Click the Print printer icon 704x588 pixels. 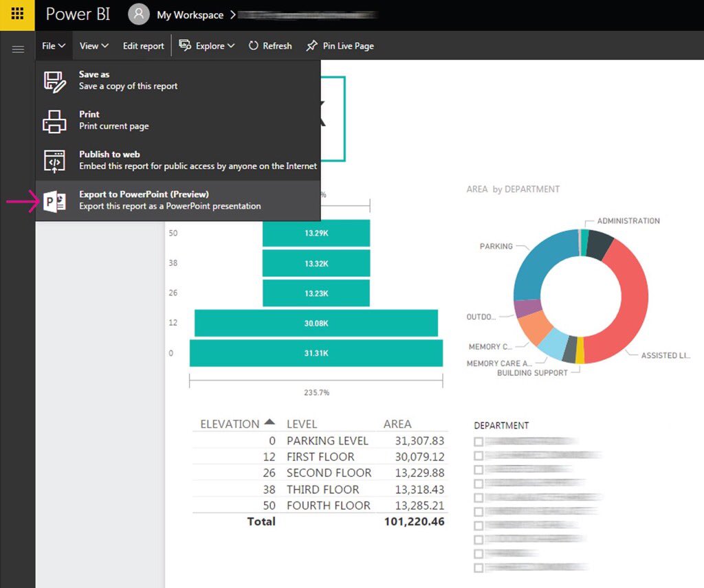pyautogui.click(x=54, y=122)
